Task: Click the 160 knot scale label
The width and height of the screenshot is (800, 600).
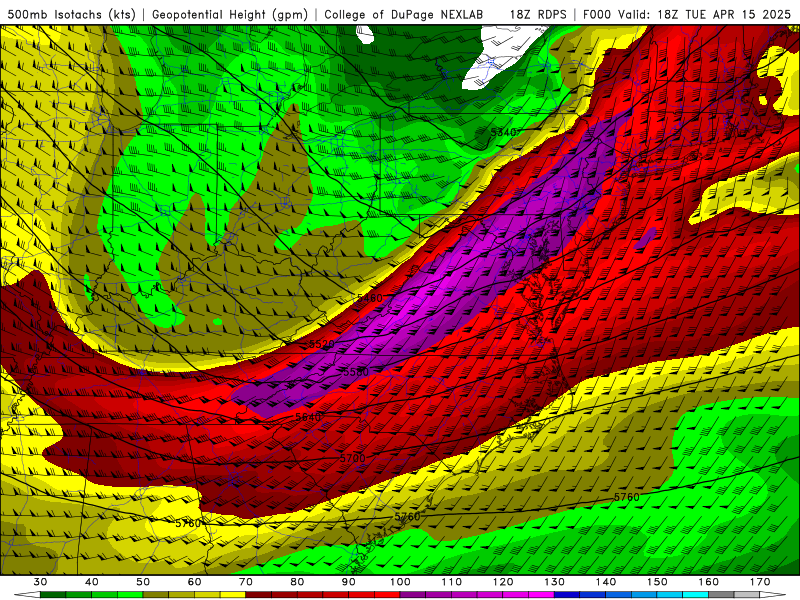Action: pyautogui.click(x=709, y=582)
